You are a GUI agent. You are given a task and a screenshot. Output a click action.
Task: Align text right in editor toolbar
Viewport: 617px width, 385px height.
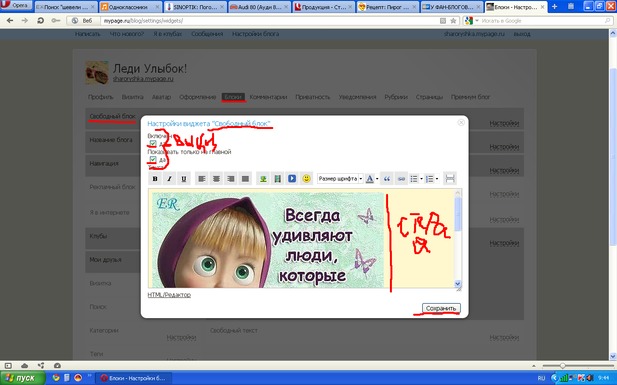(x=231, y=179)
